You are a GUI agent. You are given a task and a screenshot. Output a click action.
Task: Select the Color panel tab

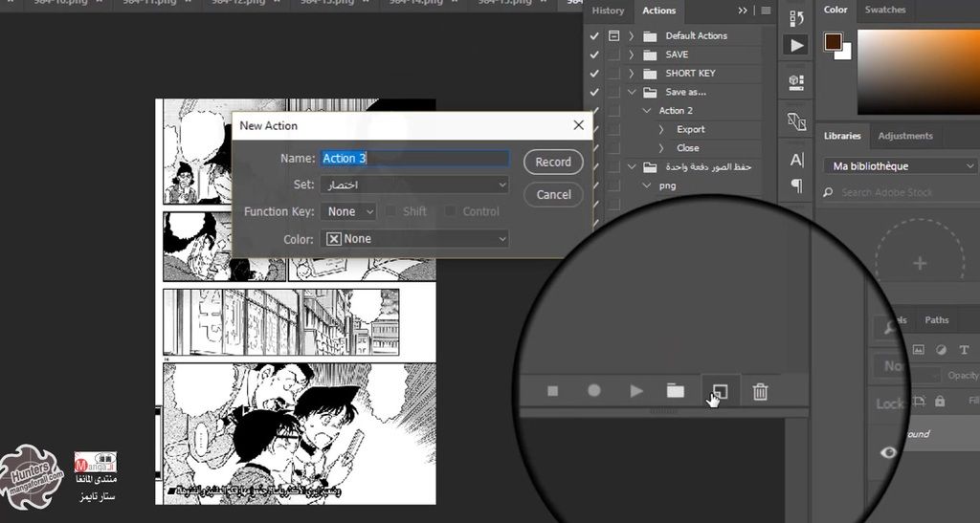tap(835, 10)
